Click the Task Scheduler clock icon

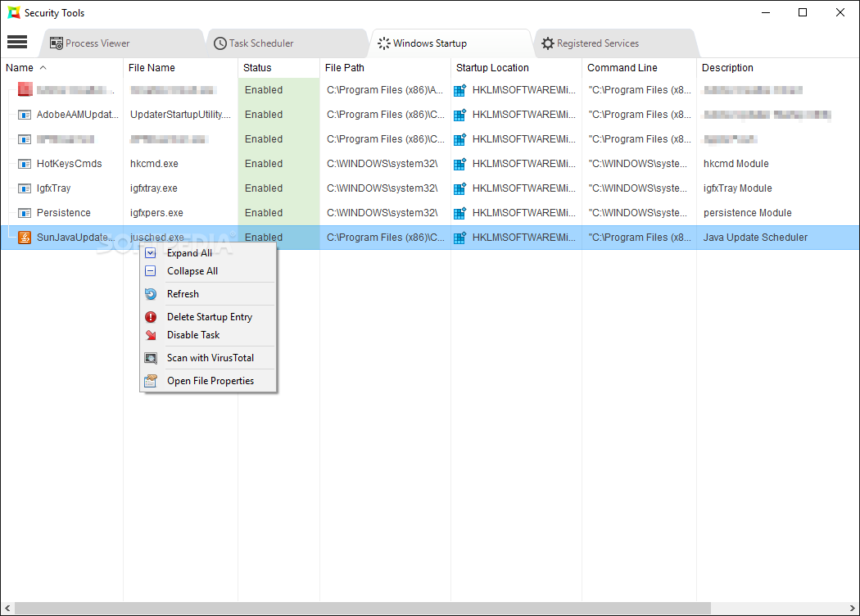(x=220, y=43)
